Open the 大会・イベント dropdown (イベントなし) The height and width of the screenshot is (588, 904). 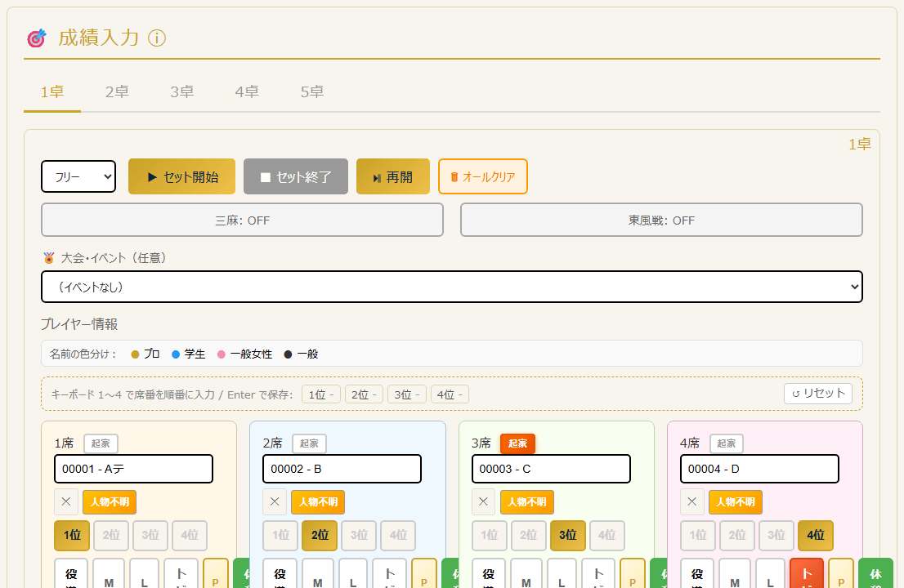(452, 287)
